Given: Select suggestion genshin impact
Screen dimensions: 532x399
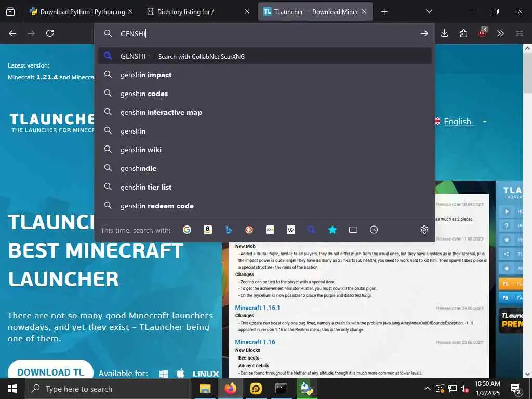Looking at the screenshot, I should (x=264, y=75).
